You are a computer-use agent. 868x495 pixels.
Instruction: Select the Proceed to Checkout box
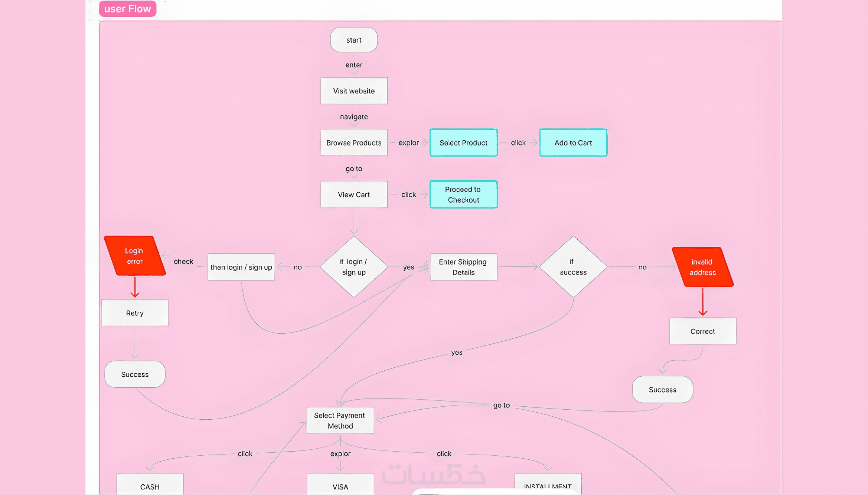pyautogui.click(x=463, y=194)
